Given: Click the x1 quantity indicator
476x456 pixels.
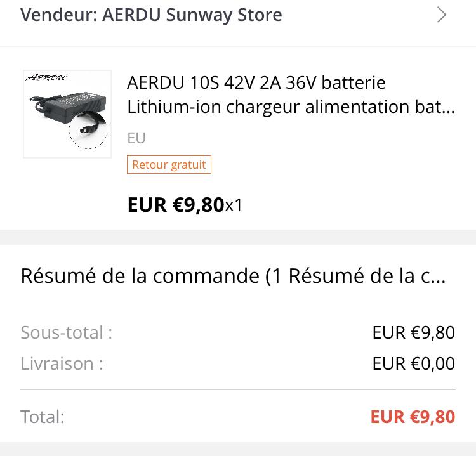Looking at the screenshot, I should [233, 205].
